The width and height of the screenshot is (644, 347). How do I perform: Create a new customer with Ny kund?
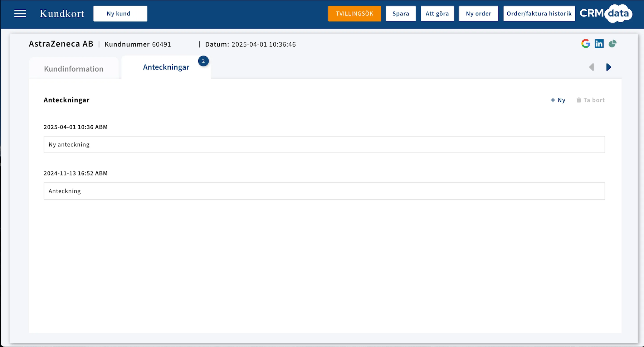click(120, 14)
